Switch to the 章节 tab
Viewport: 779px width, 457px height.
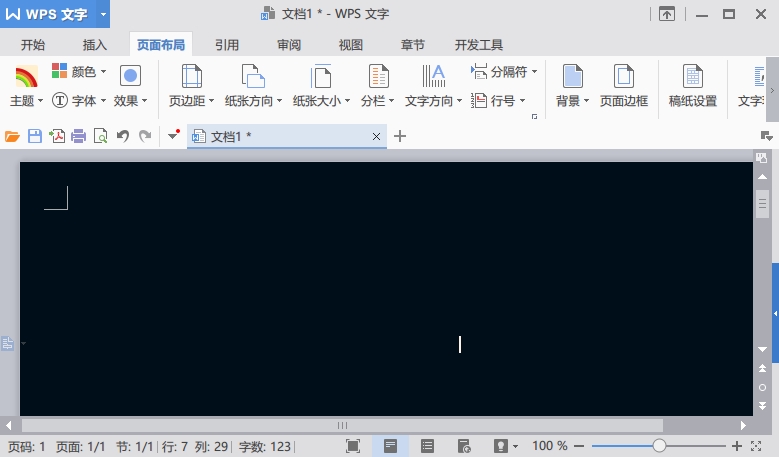(412, 45)
